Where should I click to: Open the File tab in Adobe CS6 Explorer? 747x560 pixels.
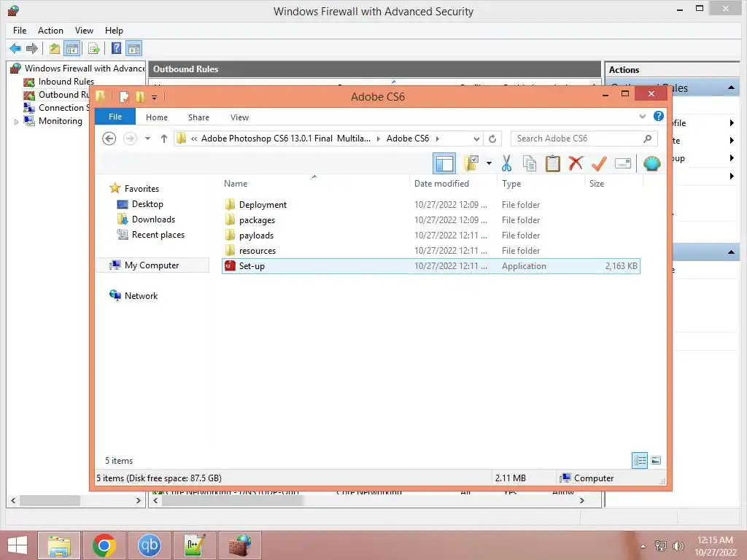(x=115, y=117)
